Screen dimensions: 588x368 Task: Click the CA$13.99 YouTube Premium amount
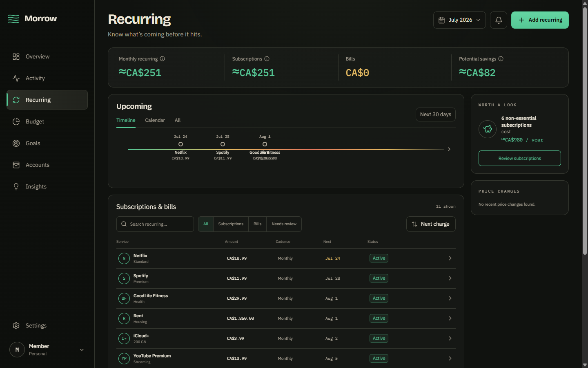[237, 359]
